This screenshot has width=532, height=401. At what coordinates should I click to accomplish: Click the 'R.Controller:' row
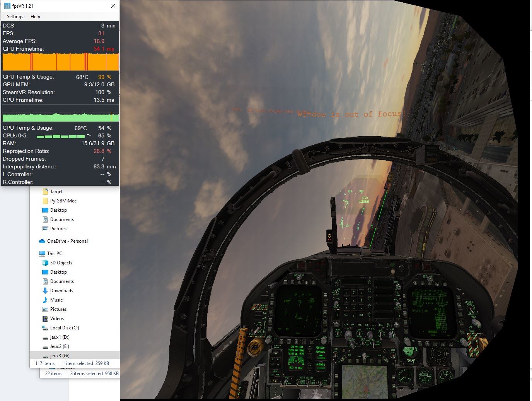(x=60, y=182)
